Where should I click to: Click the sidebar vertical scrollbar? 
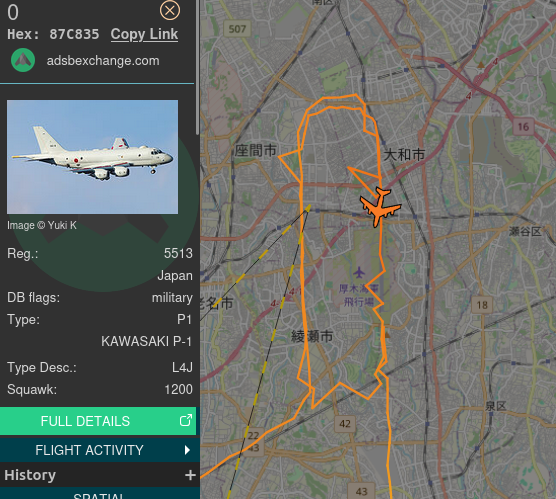pyautogui.click(x=198, y=67)
